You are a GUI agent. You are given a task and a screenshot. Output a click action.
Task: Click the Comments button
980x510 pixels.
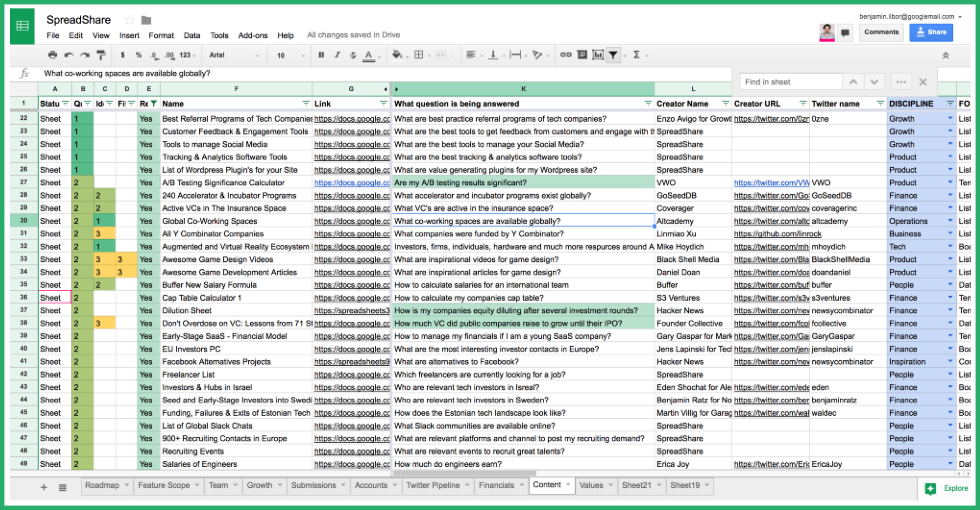(x=881, y=32)
